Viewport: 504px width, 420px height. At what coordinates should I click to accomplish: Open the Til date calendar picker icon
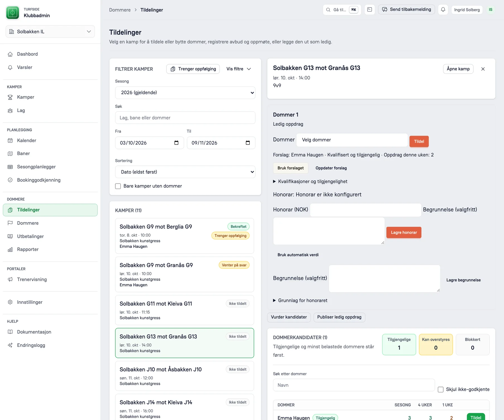tap(248, 143)
